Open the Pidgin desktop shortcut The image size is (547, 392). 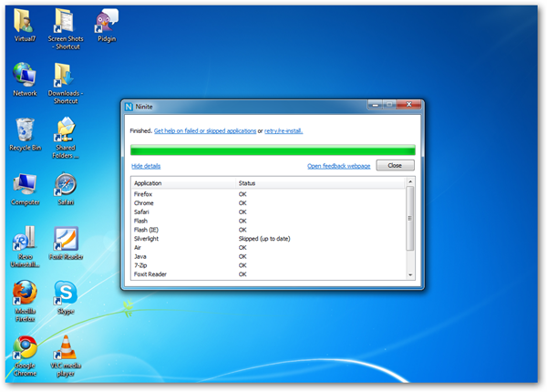(x=106, y=22)
